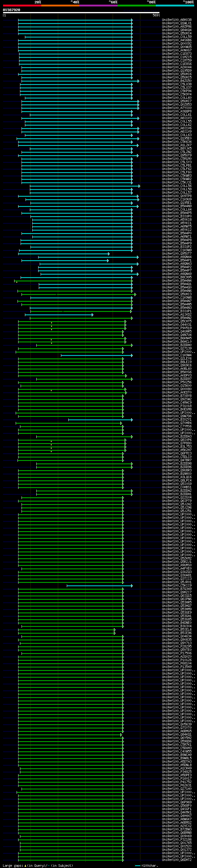The width and height of the screenshot is (197, 868).
Task: Select hit label UniRef100_C5KP94
Action: [x=177, y=91]
